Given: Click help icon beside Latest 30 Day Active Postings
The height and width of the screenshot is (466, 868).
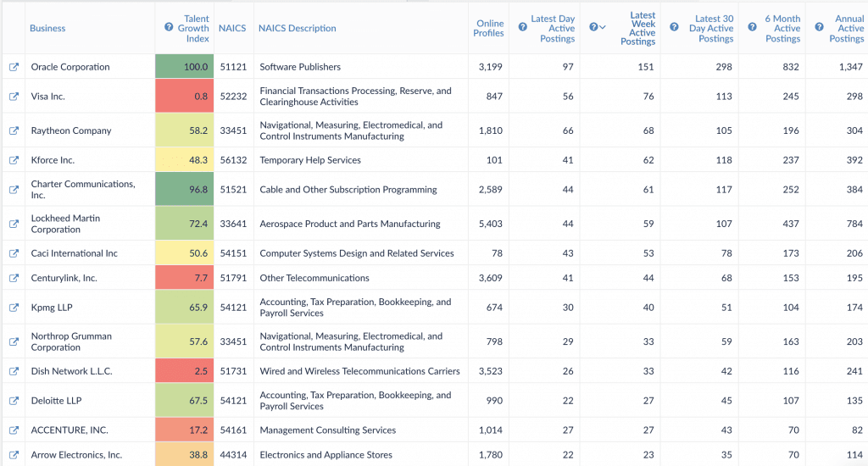Looking at the screenshot, I should coord(674,27).
